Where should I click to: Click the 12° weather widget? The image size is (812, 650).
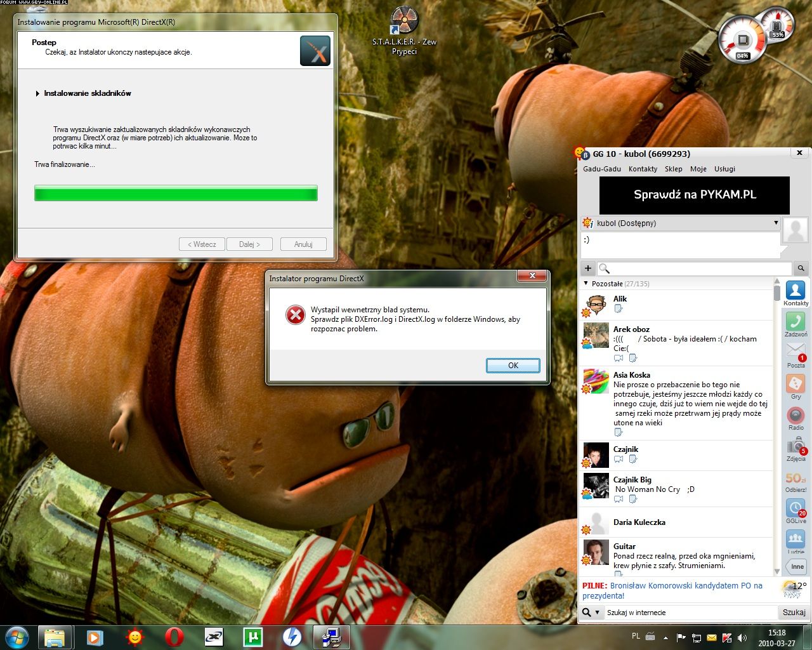[x=794, y=588]
